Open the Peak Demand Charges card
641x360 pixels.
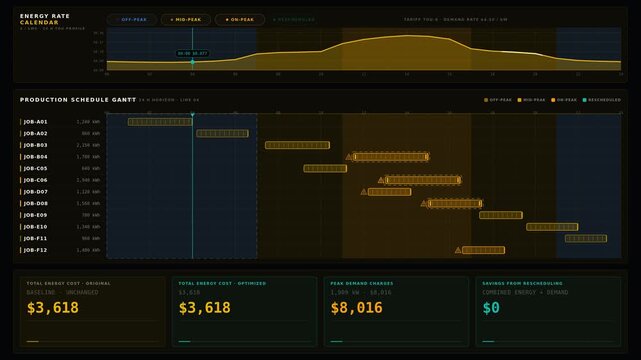tap(397, 312)
